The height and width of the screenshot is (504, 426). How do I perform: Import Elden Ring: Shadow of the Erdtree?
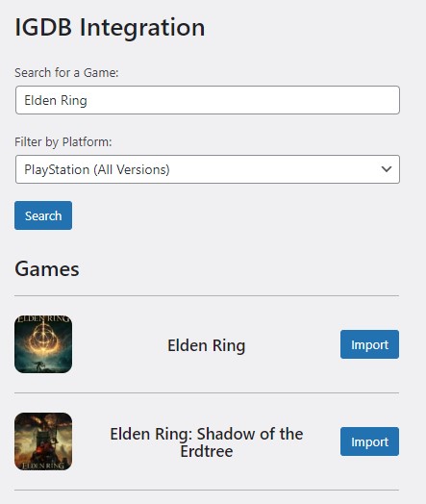tap(369, 441)
